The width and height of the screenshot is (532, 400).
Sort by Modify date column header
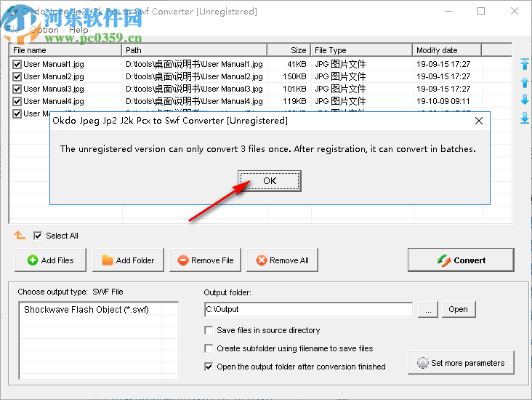point(447,50)
